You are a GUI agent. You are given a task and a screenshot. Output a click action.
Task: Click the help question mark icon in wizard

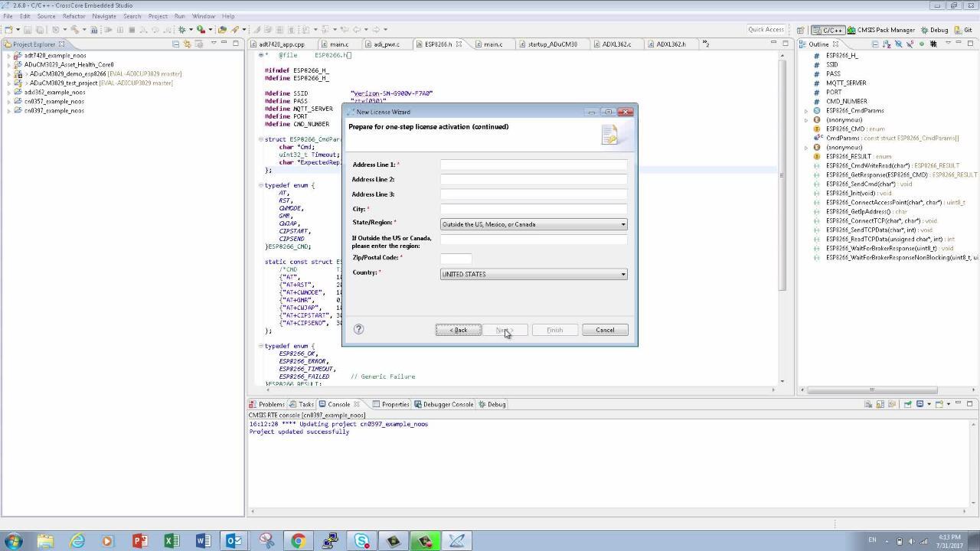pyautogui.click(x=358, y=329)
